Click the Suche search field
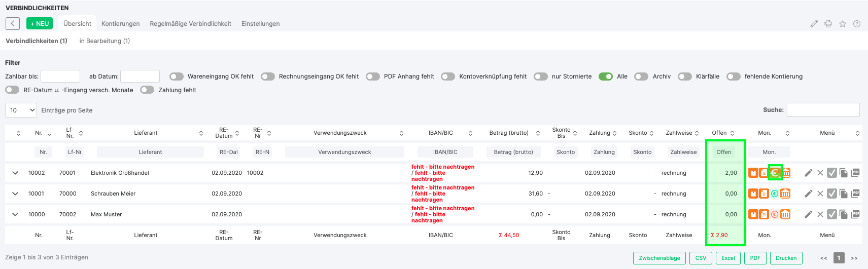 coord(823,110)
